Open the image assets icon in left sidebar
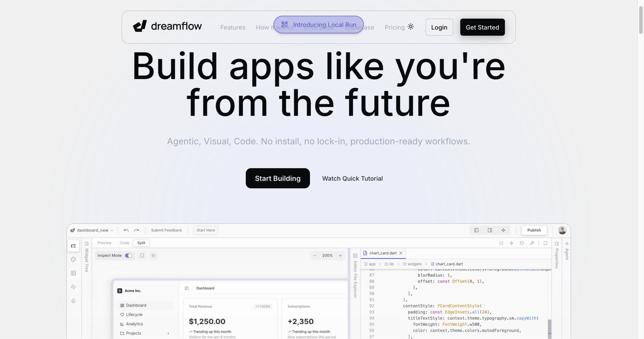Image resolution: width=644 pixels, height=339 pixels. point(73,273)
